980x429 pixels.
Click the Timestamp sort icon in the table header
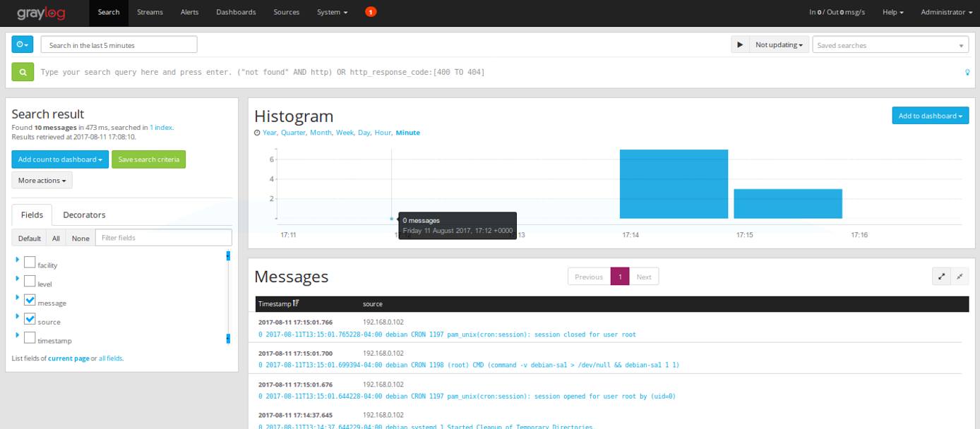point(294,303)
